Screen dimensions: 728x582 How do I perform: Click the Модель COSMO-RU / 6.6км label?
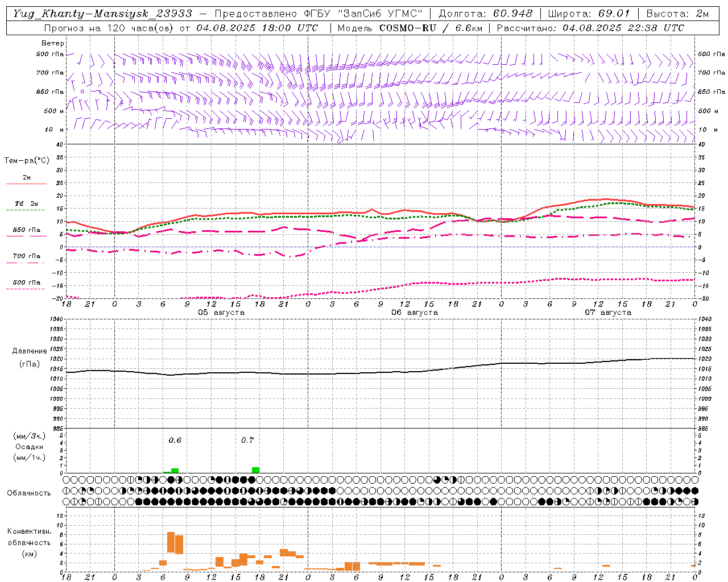409,28
